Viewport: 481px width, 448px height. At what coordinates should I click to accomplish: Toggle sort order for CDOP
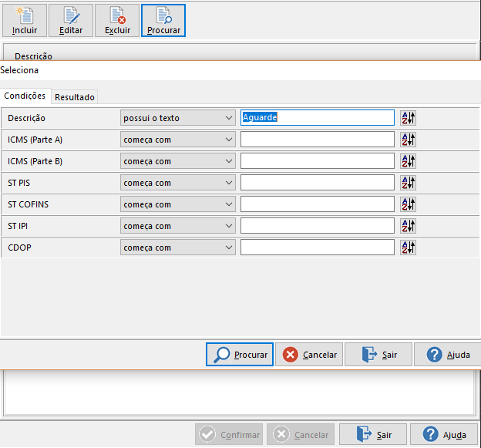(408, 248)
